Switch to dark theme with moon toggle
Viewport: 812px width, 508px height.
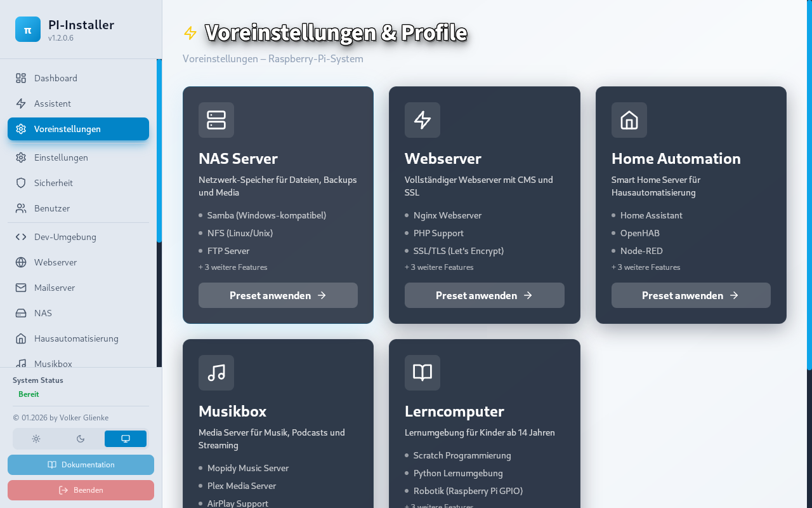tap(81, 439)
